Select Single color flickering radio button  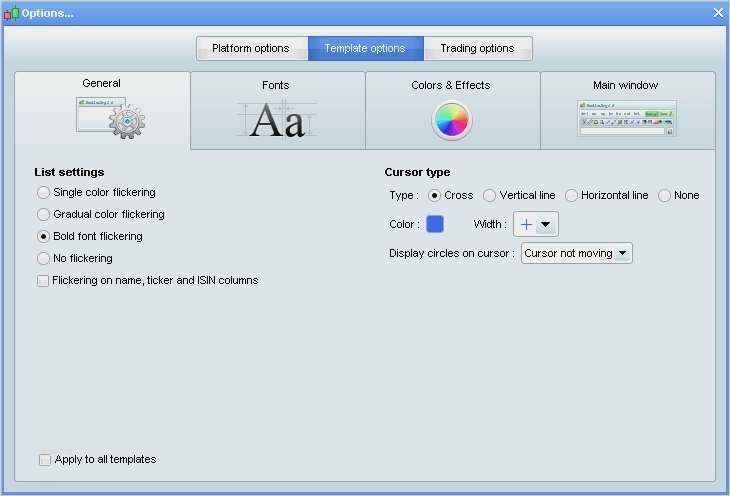(x=43, y=192)
